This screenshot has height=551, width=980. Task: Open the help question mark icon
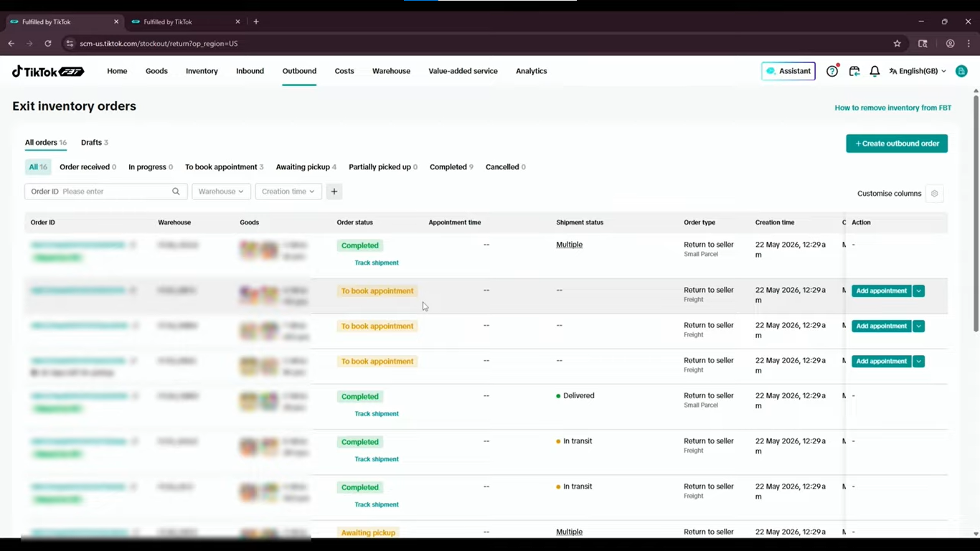click(832, 71)
